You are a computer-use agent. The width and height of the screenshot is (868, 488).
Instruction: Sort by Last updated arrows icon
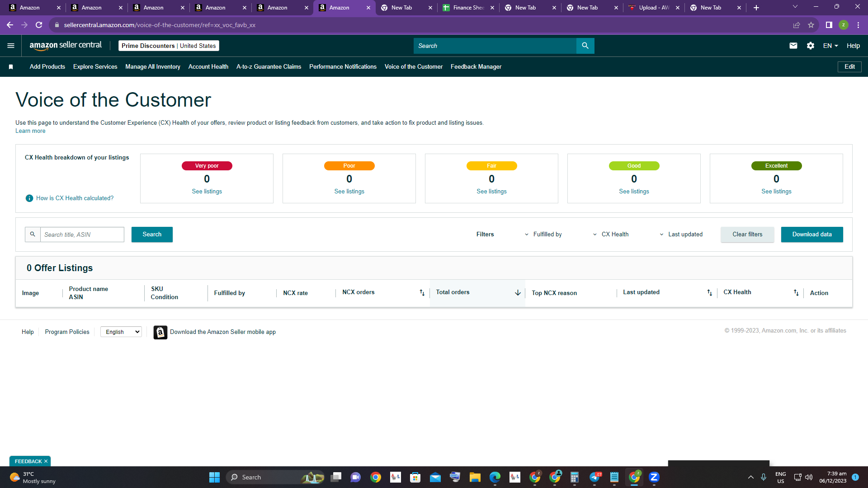(x=709, y=293)
